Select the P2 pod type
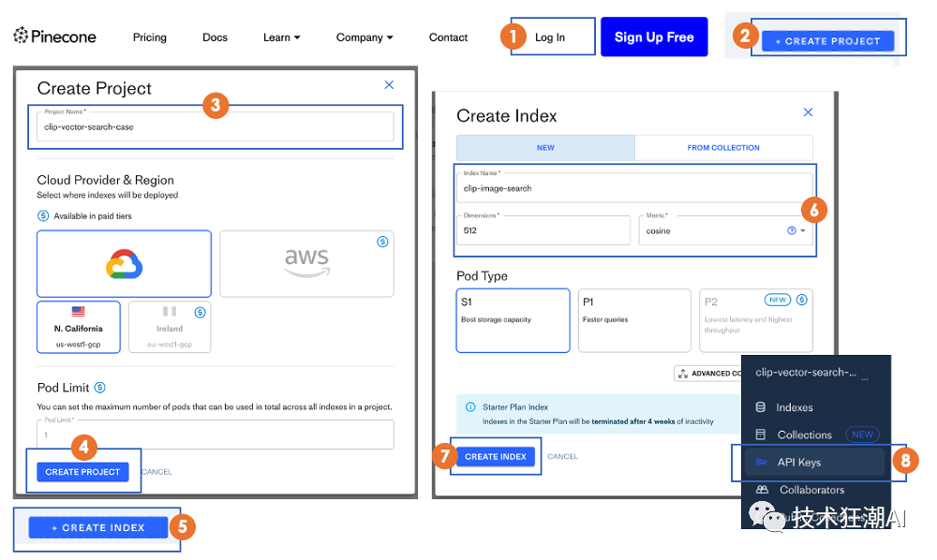 click(x=756, y=320)
